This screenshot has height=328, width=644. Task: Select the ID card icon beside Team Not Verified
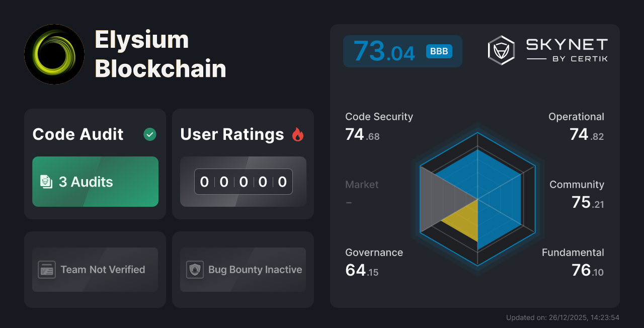pos(47,270)
